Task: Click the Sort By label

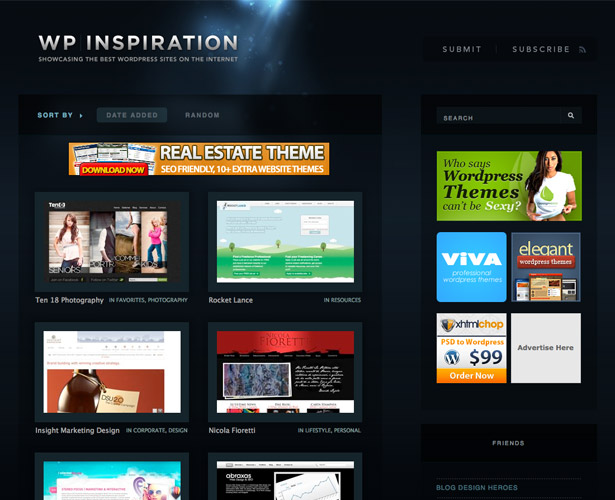Action: click(x=55, y=115)
